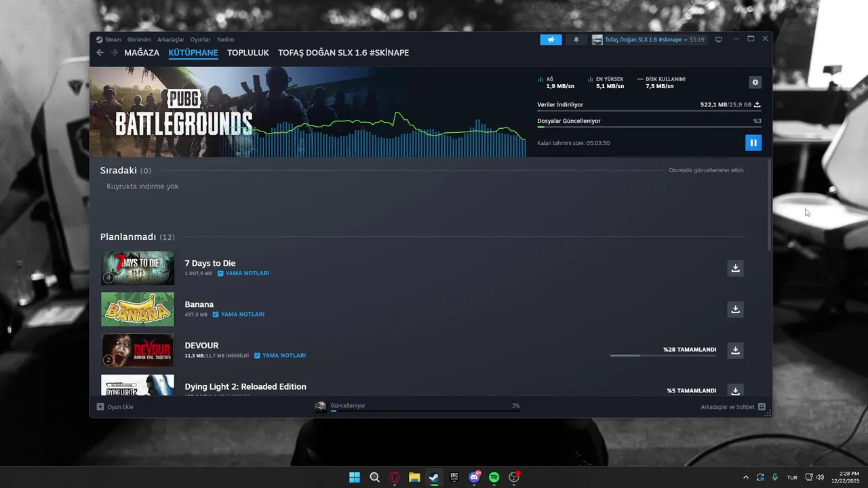Queue 7 Days to Die download
The height and width of the screenshot is (488, 868).
pyautogui.click(x=735, y=268)
